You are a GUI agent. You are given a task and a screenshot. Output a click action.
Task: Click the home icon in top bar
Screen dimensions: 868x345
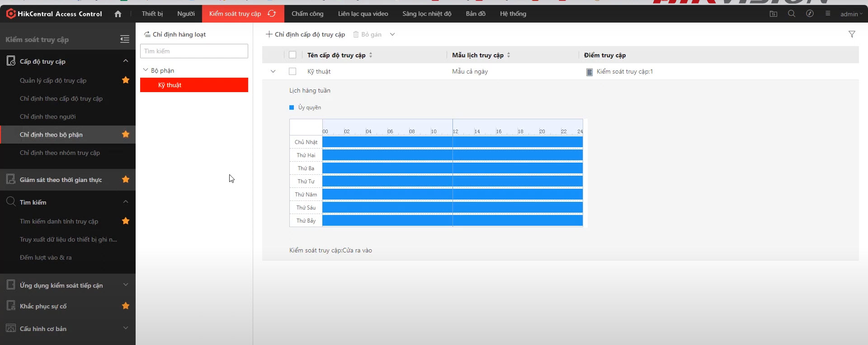[x=118, y=14]
